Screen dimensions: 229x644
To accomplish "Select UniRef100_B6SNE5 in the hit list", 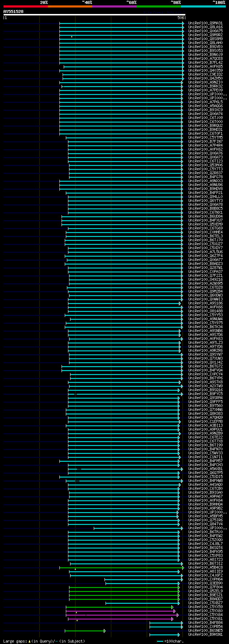I will pos(205,631).
